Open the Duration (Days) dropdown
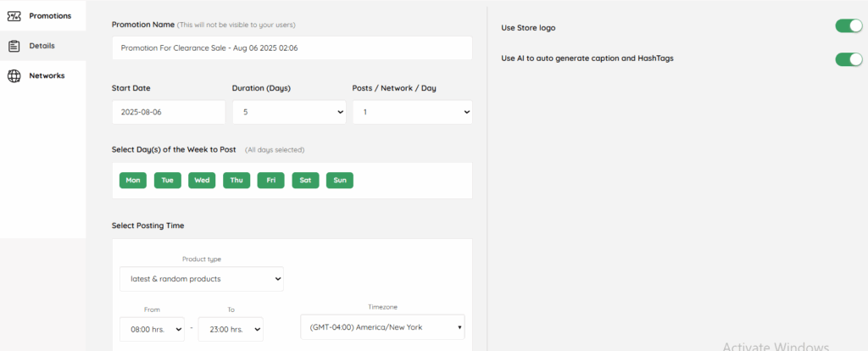Image resolution: width=868 pixels, height=351 pixels. pos(288,112)
